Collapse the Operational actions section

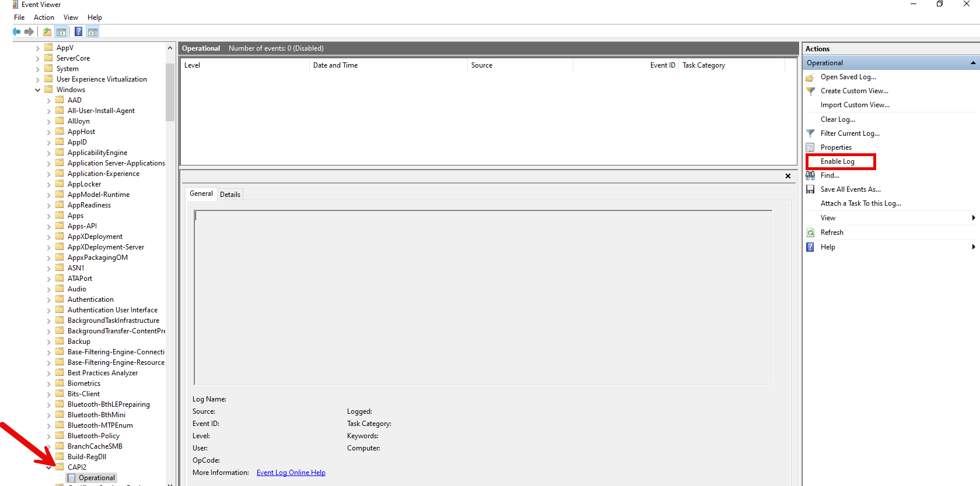(x=973, y=63)
